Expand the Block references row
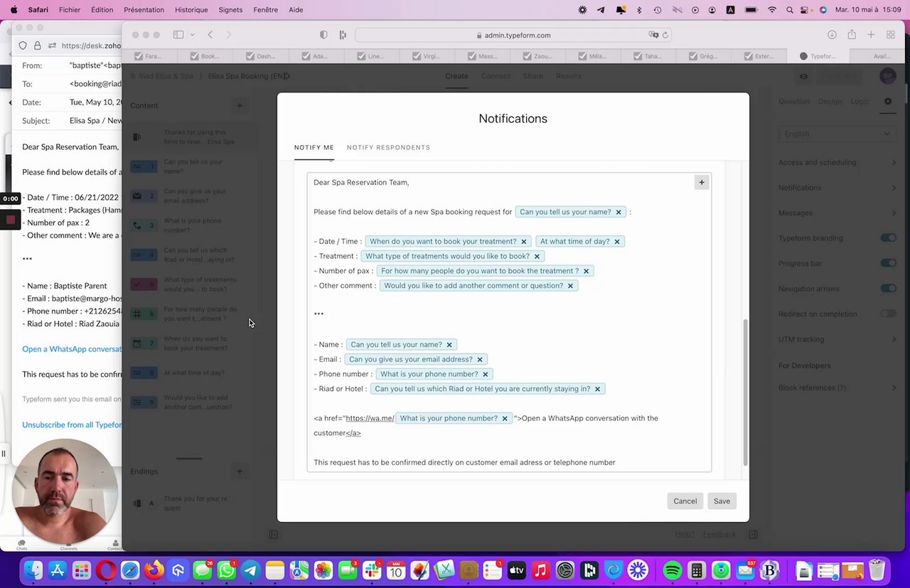This screenshot has width=910, height=588. 837,388
